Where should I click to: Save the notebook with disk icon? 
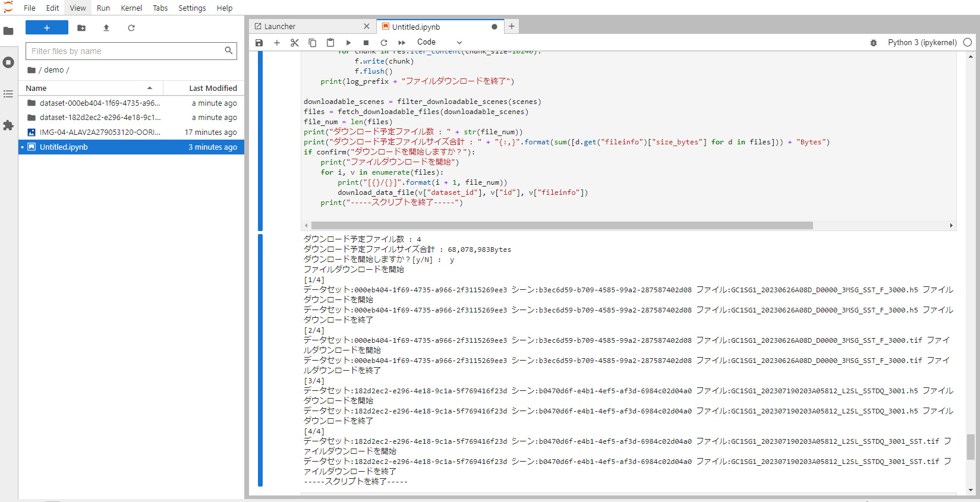tap(259, 43)
